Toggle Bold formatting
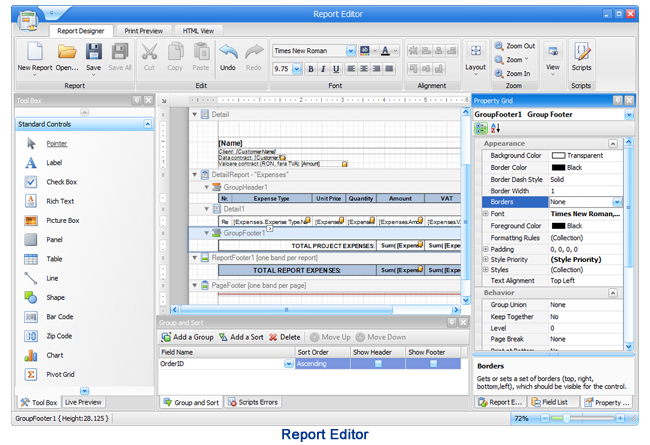Image resolution: width=650 pixels, height=445 pixels. pyautogui.click(x=310, y=69)
